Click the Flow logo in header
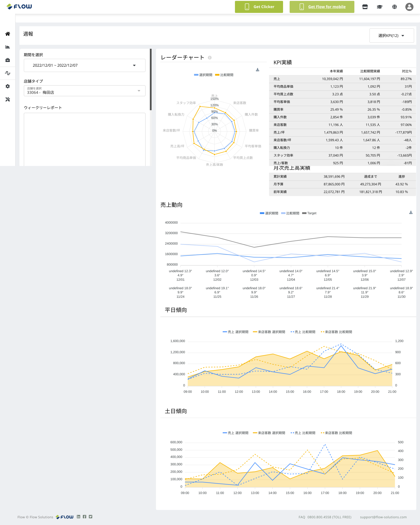Screen dimensions: 420x525 coord(19,7)
